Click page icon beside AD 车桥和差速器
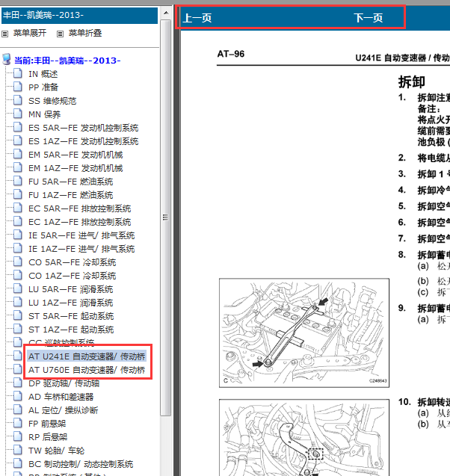The image size is (450, 476). pyautogui.click(x=18, y=396)
